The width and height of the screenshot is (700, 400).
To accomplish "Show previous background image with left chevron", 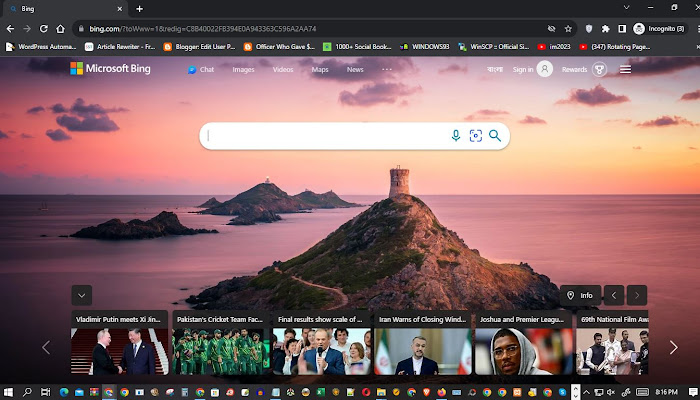I will (614, 295).
